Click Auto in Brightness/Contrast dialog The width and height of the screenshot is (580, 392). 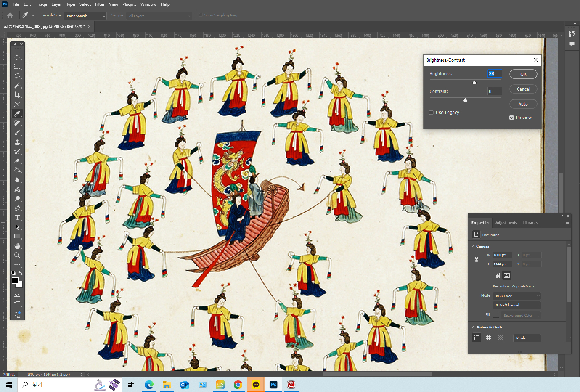click(523, 104)
